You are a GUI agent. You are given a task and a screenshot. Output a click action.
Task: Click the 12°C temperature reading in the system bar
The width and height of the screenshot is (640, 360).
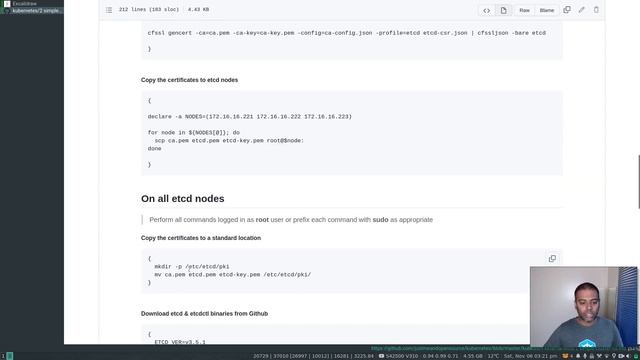coord(493,356)
